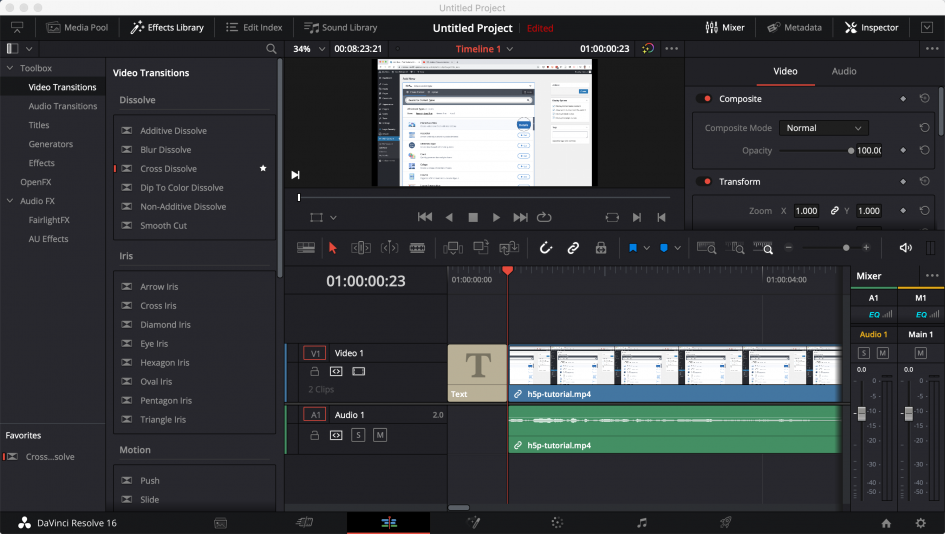
Task: Collapse the Toolbox tree section
Action: point(10,68)
